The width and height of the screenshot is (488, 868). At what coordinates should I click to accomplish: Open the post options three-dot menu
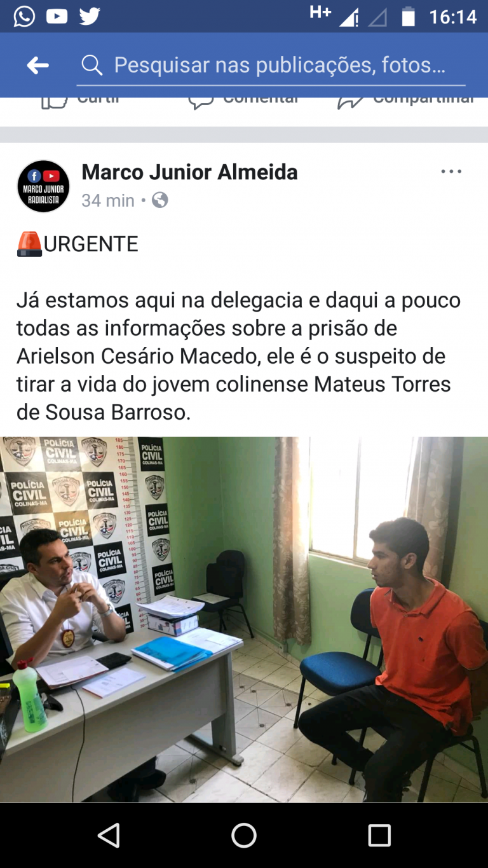451,172
